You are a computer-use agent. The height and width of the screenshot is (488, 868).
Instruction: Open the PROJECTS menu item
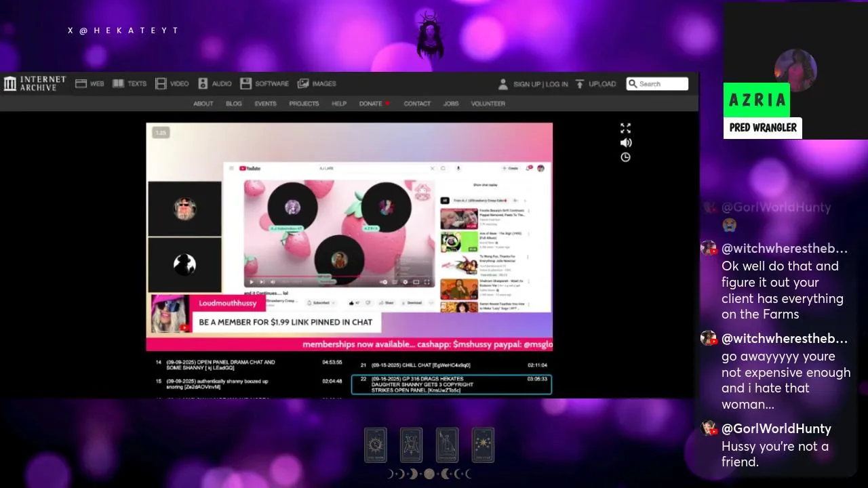tap(304, 104)
